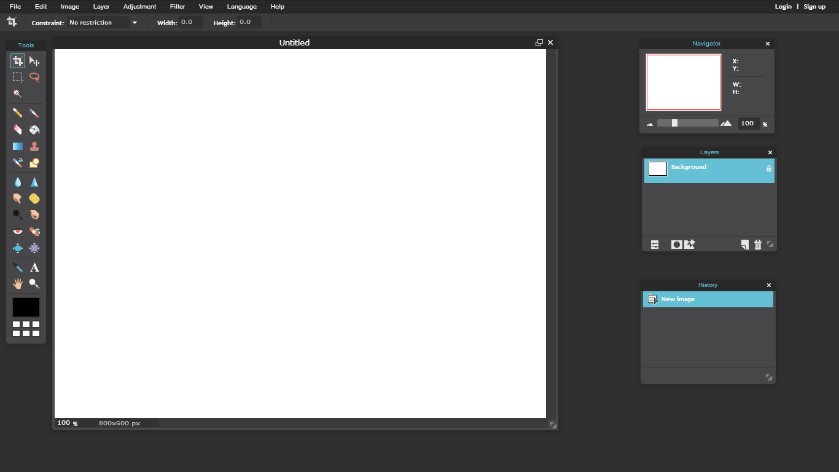
Task: Select the Red Eye Reduction tool
Action: coord(18,232)
